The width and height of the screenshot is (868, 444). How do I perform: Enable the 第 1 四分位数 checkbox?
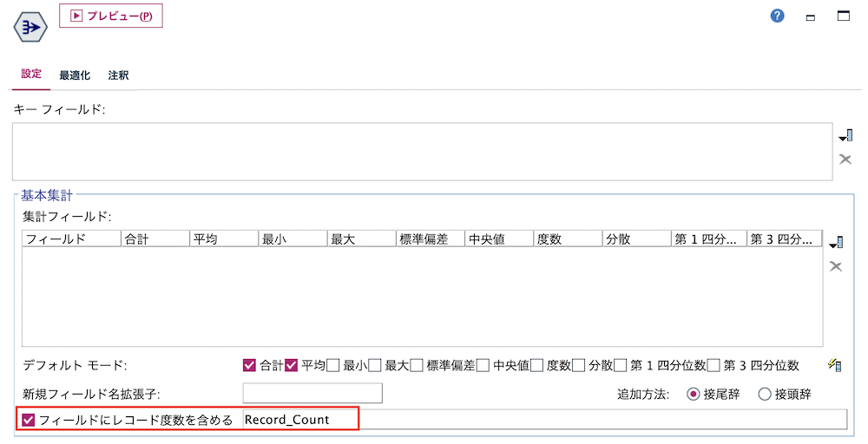click(620, 365)
